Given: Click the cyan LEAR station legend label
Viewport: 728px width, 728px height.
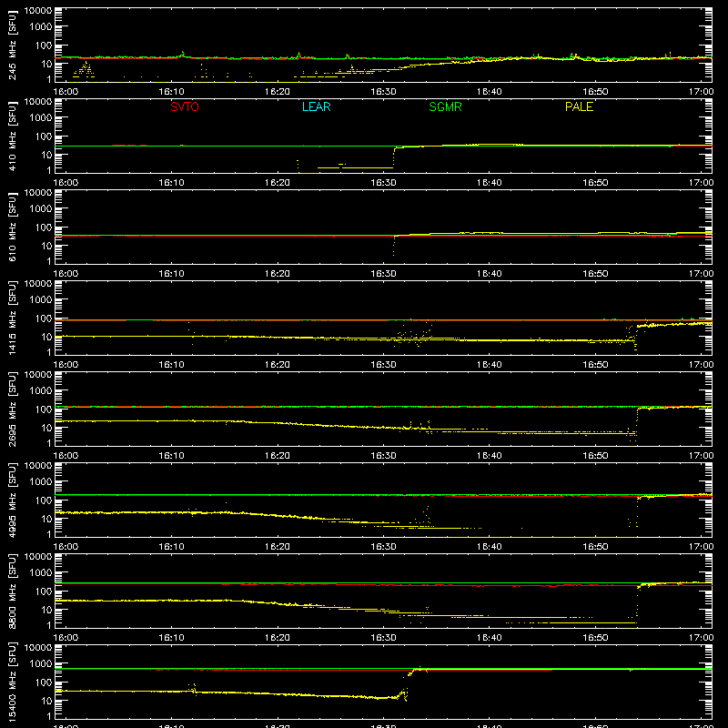Looking at the screenshot, I should click(316, 106).
